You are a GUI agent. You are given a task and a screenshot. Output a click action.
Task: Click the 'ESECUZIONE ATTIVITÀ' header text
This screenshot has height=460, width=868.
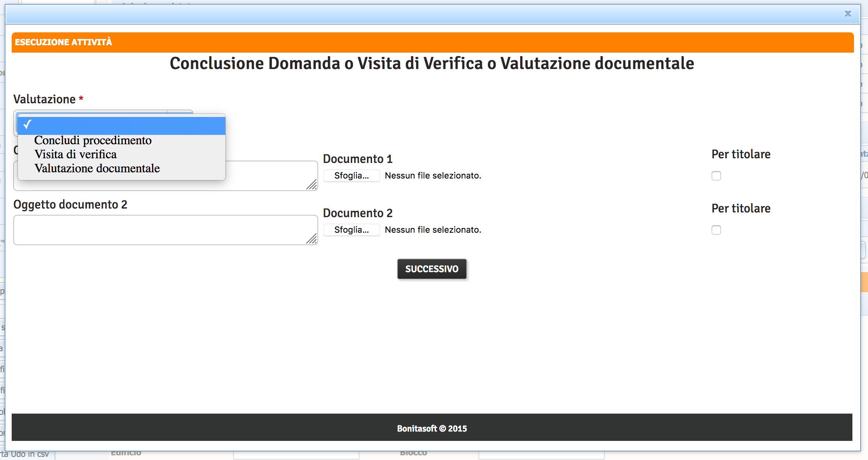coord(64,42)
